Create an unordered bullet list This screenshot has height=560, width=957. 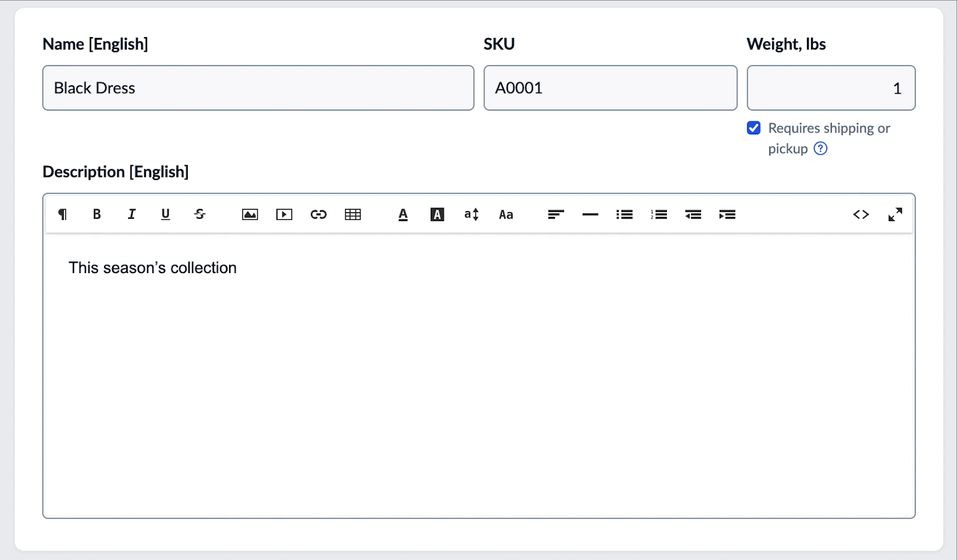click(624, 215)
